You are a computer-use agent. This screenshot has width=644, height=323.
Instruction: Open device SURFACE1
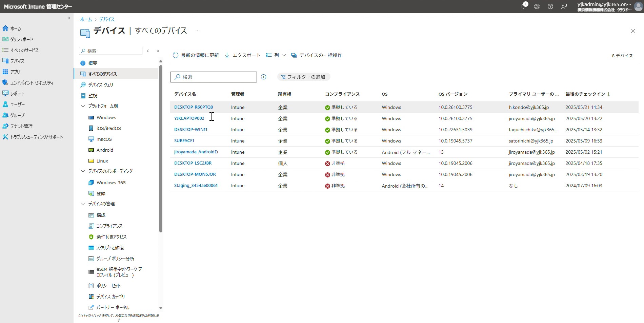pos(184,141)
